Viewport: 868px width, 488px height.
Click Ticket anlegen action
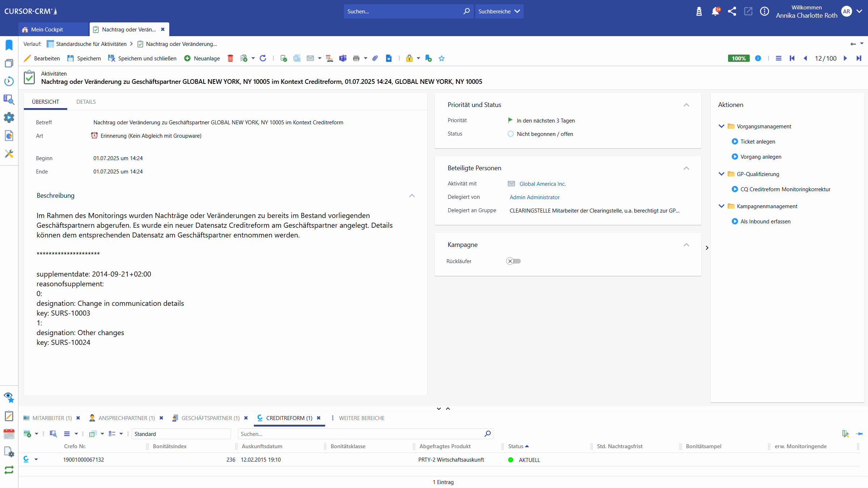click(757, 141)
